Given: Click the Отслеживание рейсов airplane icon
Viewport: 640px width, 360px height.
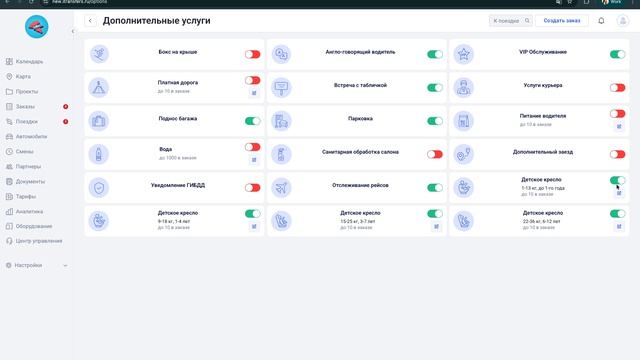Looking at the screenshot, I should coord(281,188).
